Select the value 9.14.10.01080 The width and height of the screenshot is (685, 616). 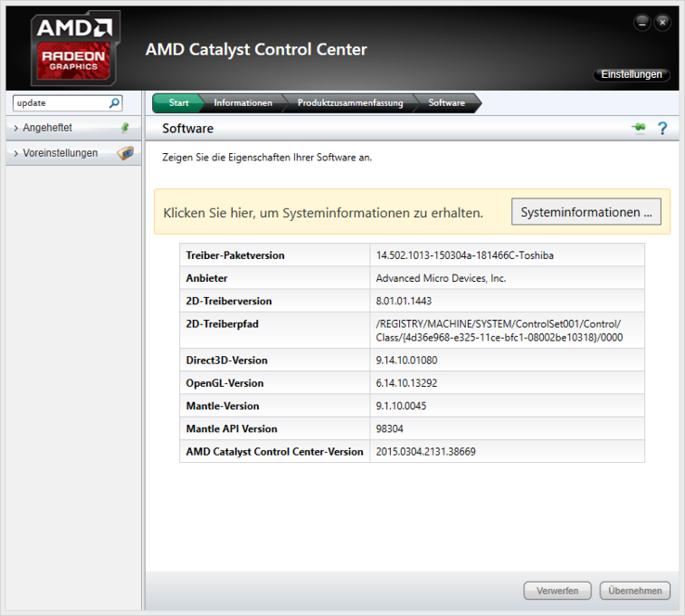click(407, 360)
